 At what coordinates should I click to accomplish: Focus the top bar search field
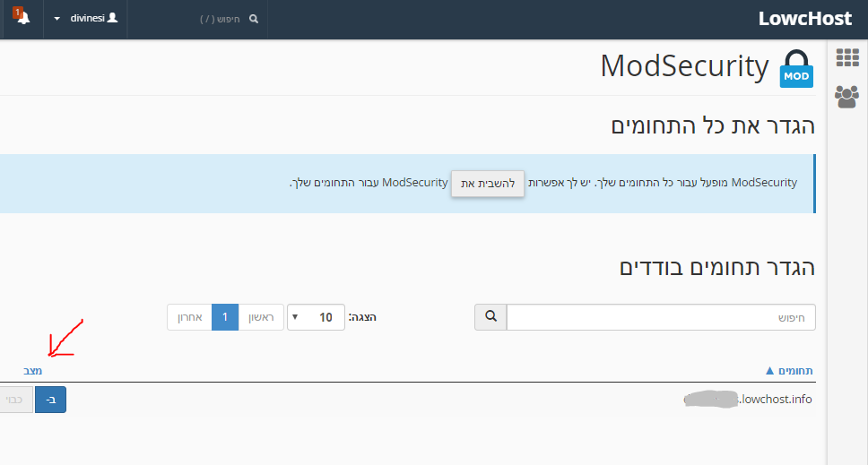pyautogui.click(x=220, y=19)
